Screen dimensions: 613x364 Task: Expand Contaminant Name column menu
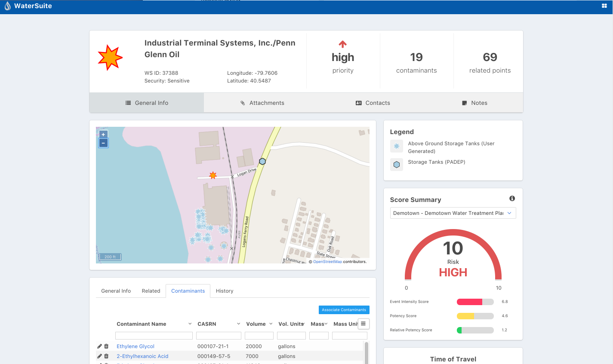pos(190,324)
